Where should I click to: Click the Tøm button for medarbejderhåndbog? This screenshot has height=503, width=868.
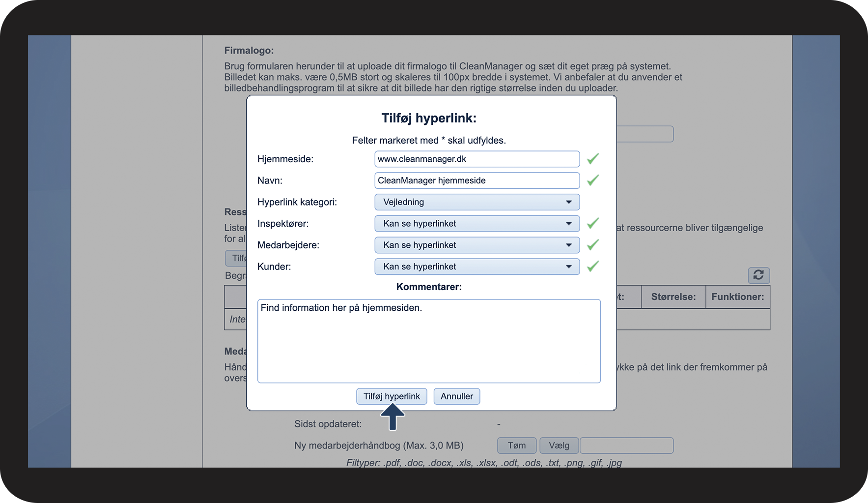[x=517, y=445]
